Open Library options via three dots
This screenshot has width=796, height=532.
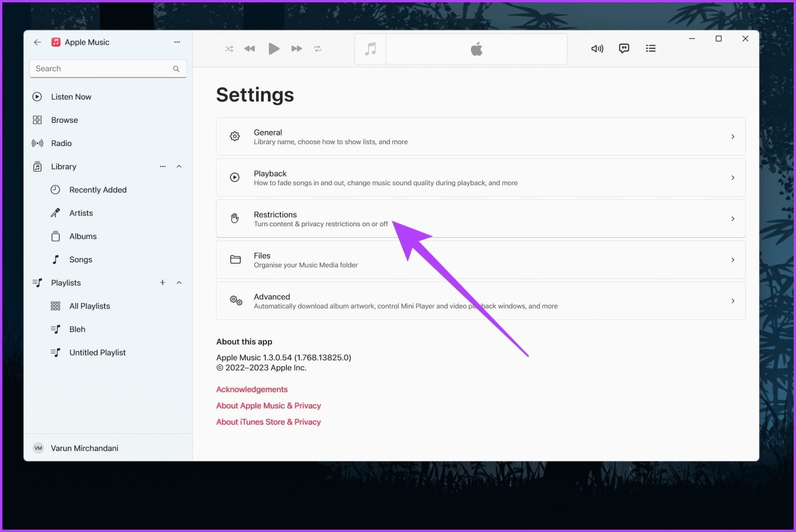pyautogui.click(x=163, y=166)
